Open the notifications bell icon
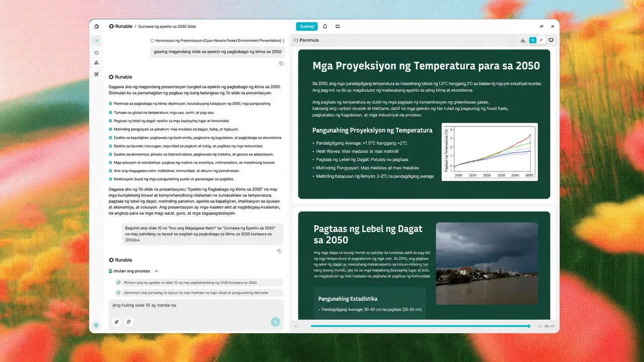This screenshot has width=644, height=362. pyautogui.click(x=325, y=26)
